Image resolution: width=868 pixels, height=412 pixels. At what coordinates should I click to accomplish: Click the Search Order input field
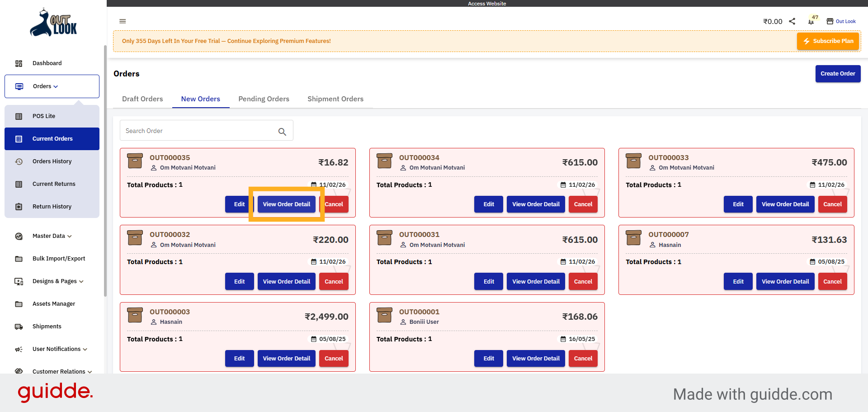[199, 131]
